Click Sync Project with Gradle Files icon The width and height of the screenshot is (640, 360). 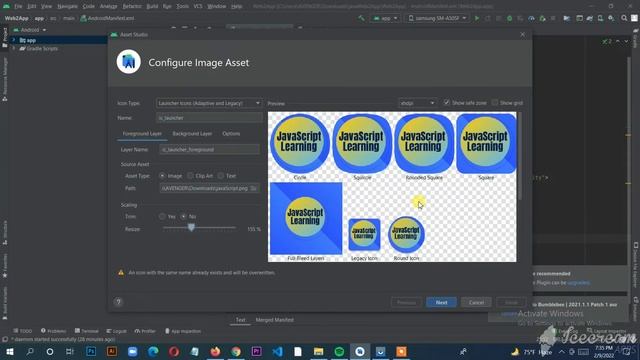tap(590, 18)
